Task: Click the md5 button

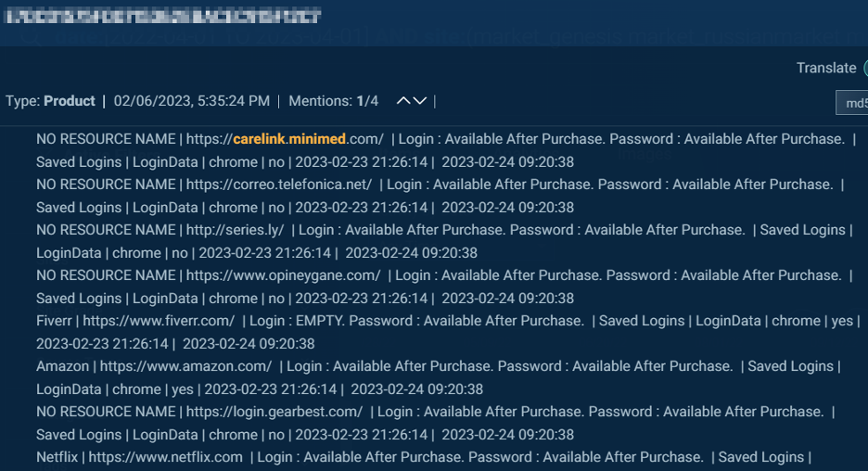Action: (x=852, y=103)
